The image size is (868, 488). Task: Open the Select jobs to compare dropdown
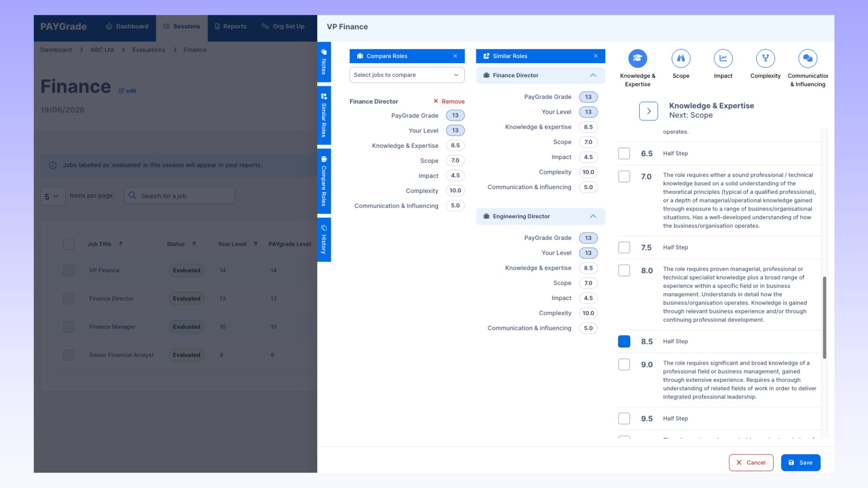[407, 75]
